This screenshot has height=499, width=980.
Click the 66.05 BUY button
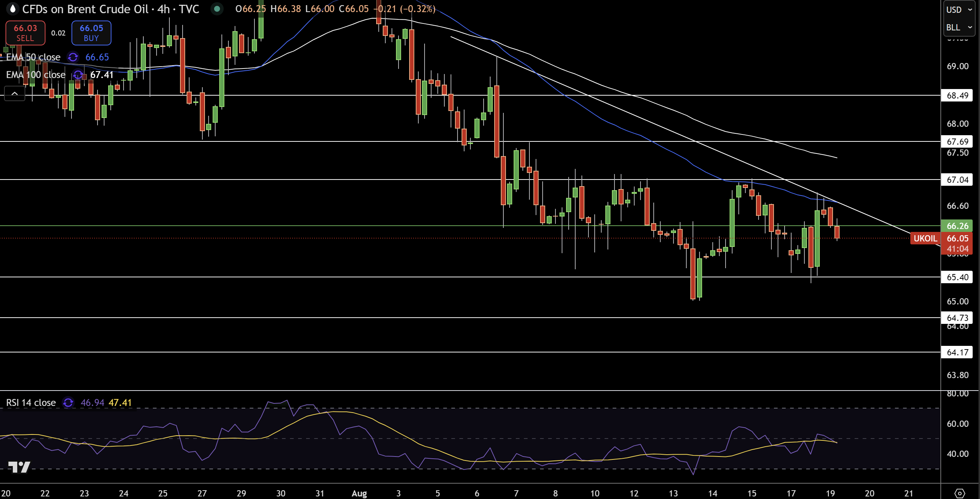(x=91, y=33)
